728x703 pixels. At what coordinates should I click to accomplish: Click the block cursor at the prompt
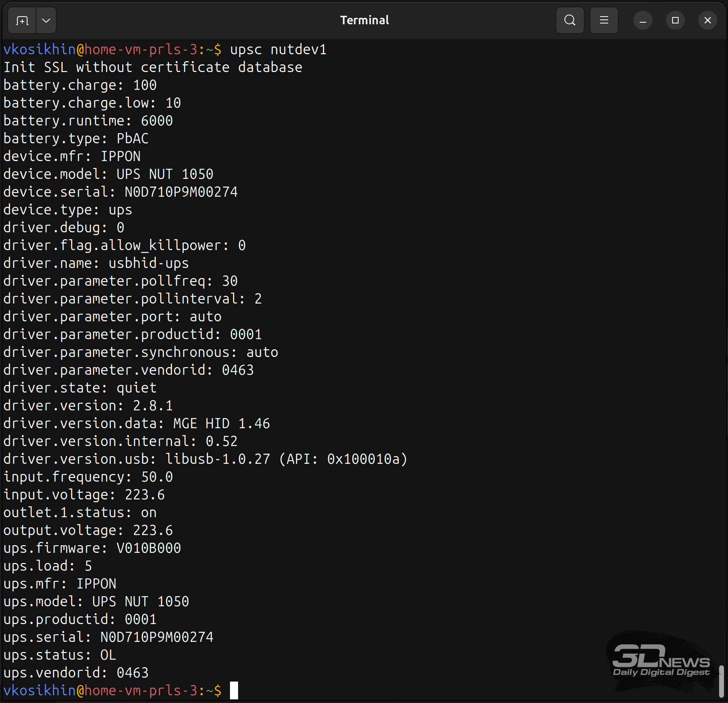234,690
